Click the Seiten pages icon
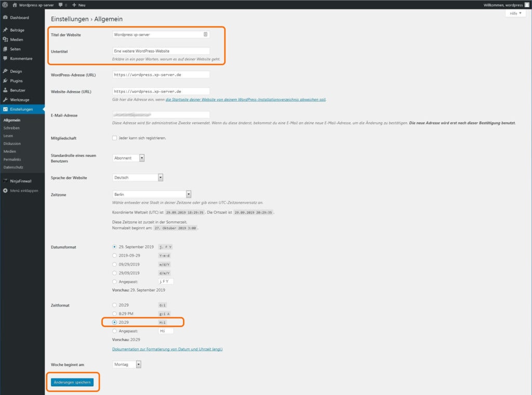 point(5,49)
